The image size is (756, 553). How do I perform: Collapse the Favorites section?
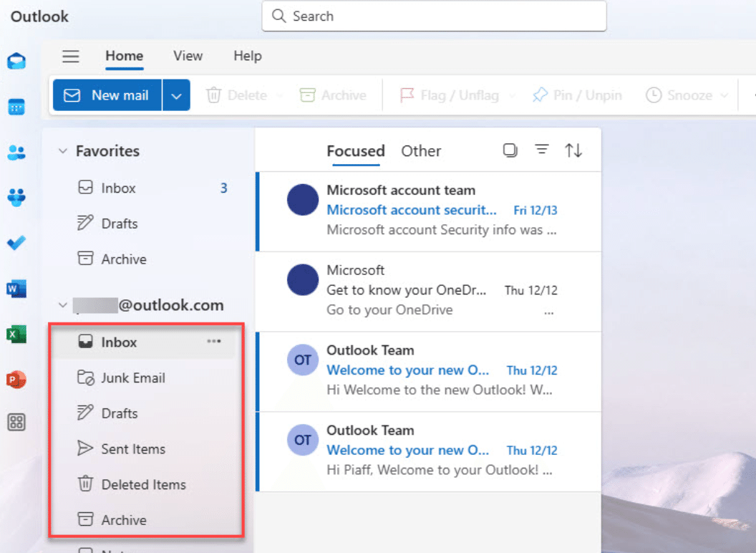click(x=63, y=151)
